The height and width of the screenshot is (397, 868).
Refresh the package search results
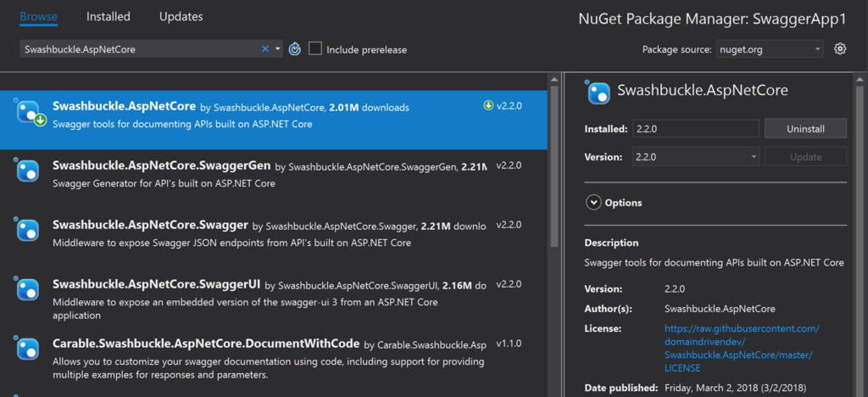tap(295, 49)
